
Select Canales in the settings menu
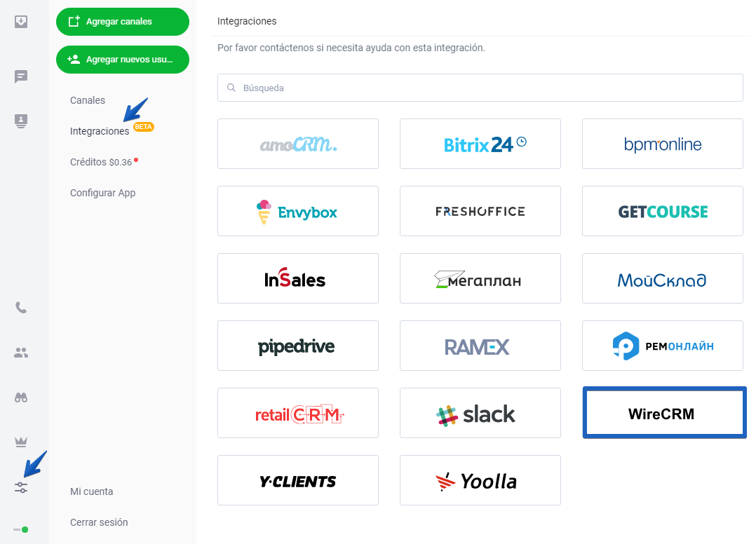[87, 100]
